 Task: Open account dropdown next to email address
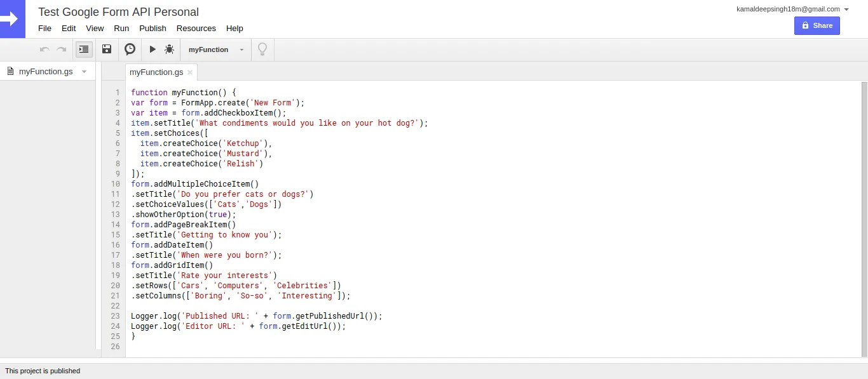click(x=846, y=10)
